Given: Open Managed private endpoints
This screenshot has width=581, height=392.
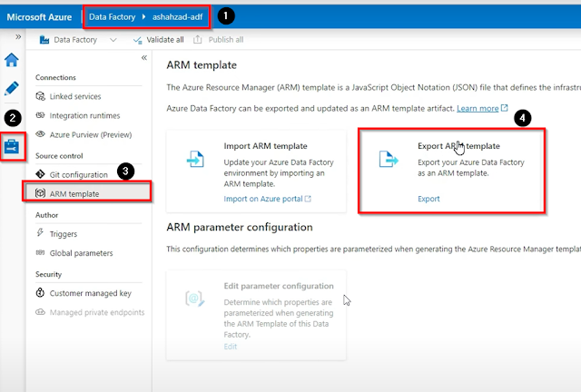Looking at the screenshot, I should (97, 312).
